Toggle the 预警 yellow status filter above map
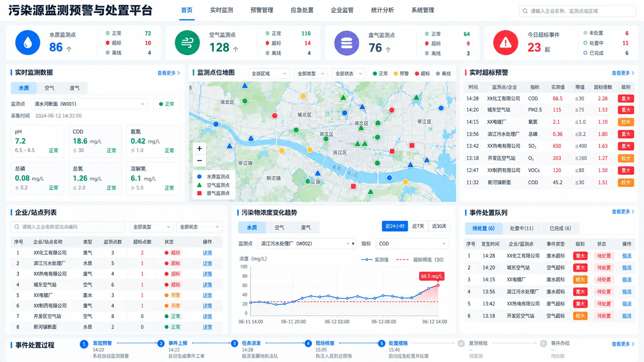The image size is (644, 362). coord(401,73)
